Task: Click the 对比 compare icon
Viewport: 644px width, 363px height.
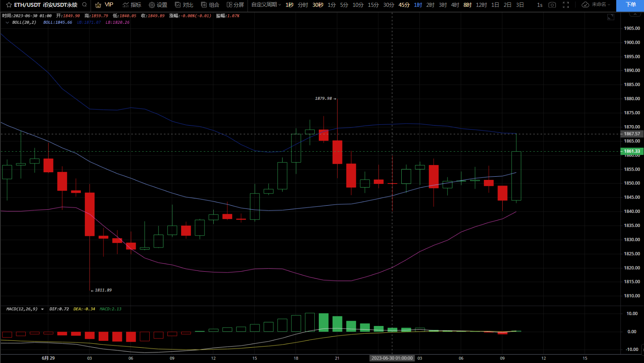Action: [178, 5]
